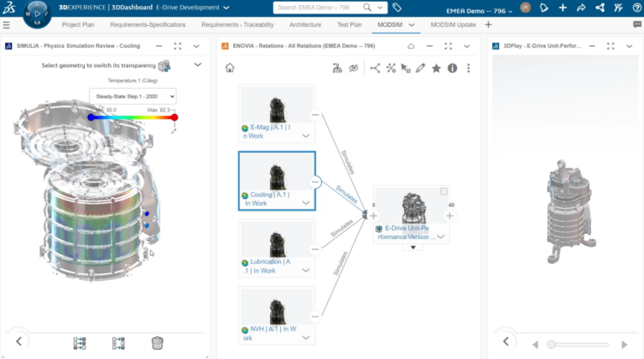Viewport: 644px width, 359px height.
Task: Click the selection cursor icon in Relations toolbar
Action: 406,68
